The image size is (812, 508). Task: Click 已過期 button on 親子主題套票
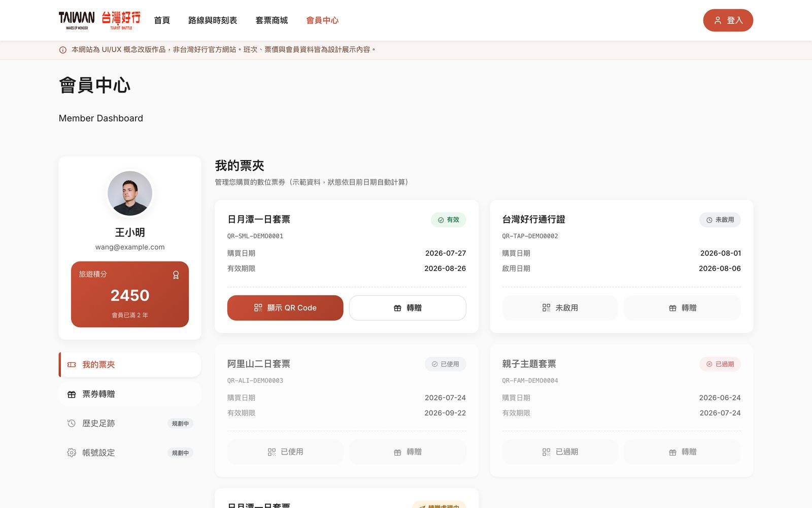point(560,452)
